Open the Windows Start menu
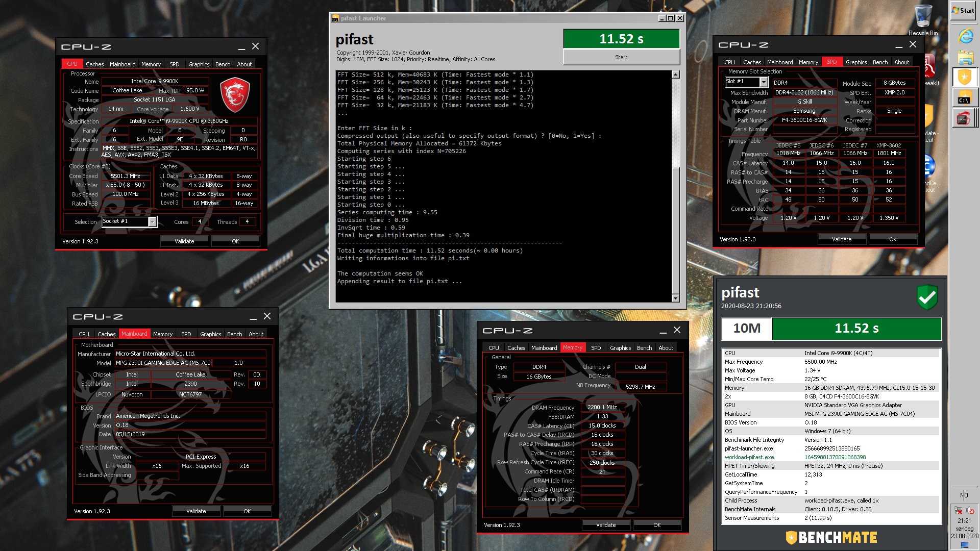Image resolution: width=980 pixels, height=551 pixels. 964,10
